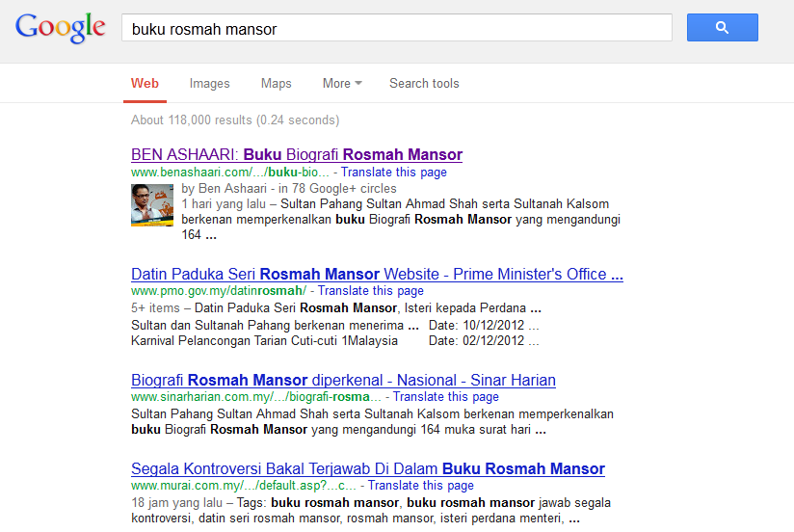Open Datin Paduka Seri Rosmah Mansor Website result
Screen dimensions: 794x532
click(x=377, y=274)
